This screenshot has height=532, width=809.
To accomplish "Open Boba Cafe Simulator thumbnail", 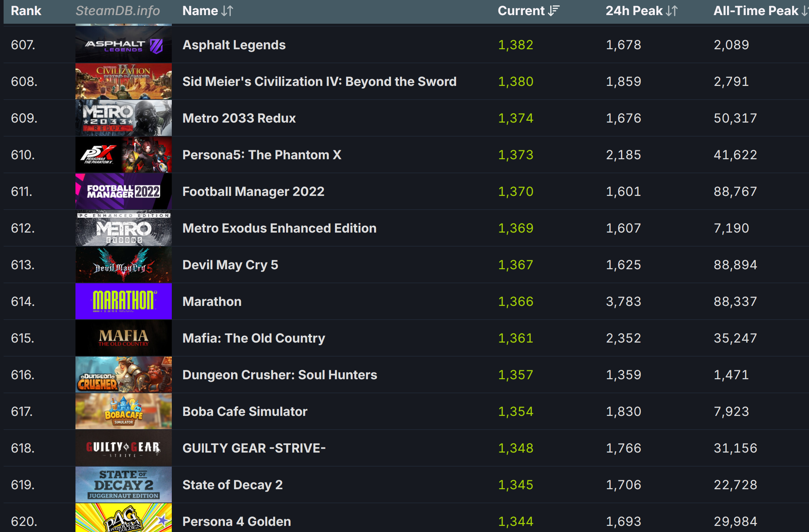I will coord(124,412).
